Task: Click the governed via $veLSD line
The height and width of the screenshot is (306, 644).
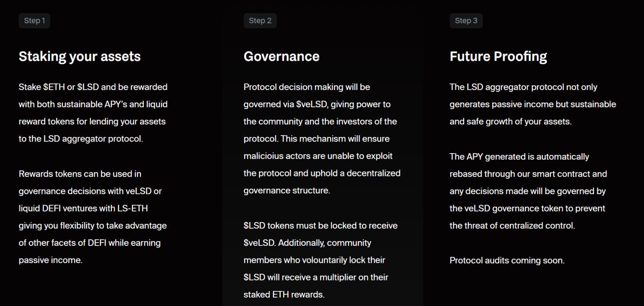Action: coord(317,104)
